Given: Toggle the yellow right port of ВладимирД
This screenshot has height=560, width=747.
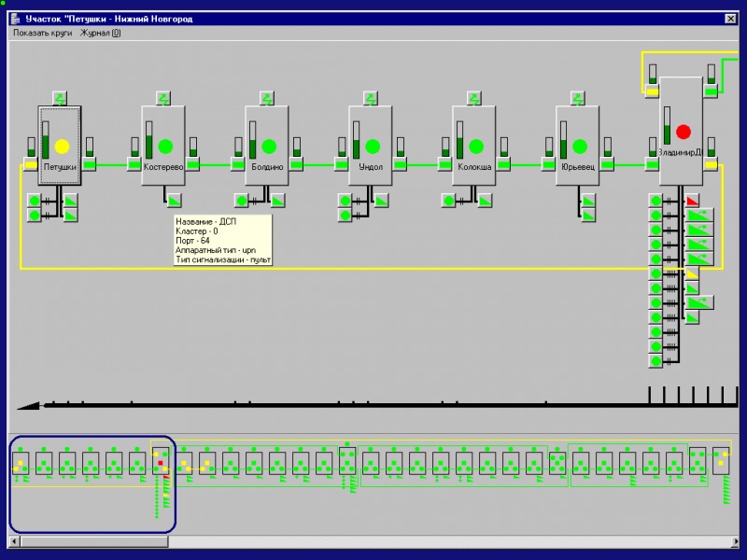Looking at the screenshot, I should click(x=712, y=165).
